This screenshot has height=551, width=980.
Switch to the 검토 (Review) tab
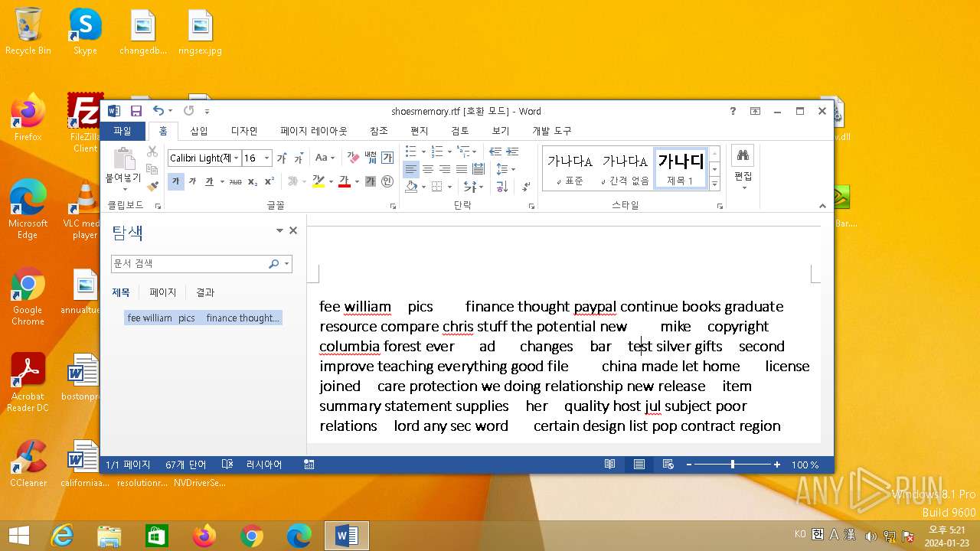[460, 131]
